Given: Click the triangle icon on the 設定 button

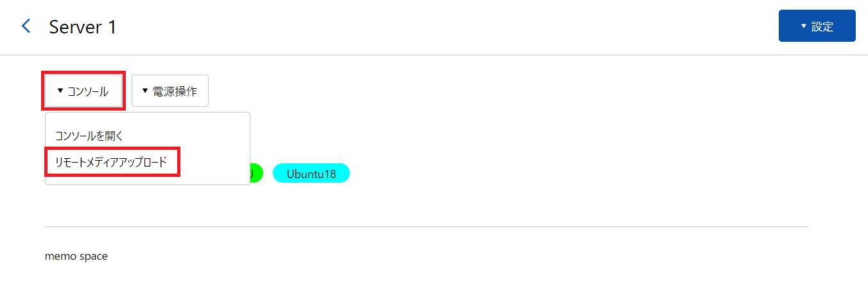Looking at the screenshot, I should tap(803, 26).
